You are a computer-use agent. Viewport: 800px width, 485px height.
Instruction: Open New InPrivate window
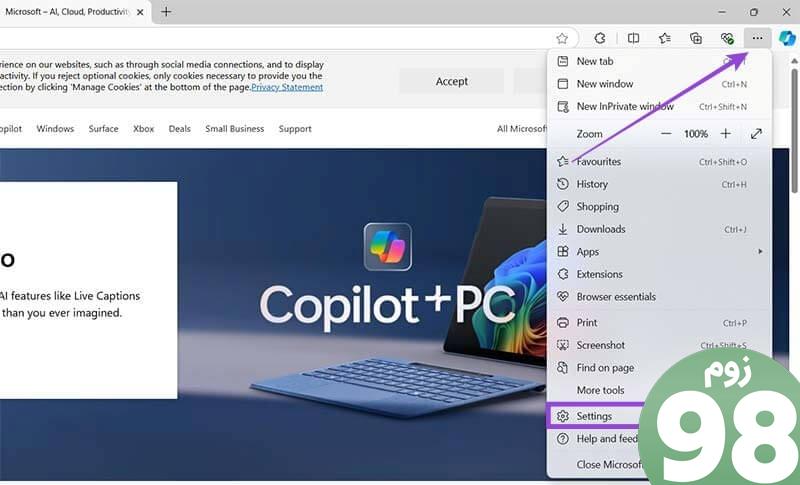coord(658,107)
